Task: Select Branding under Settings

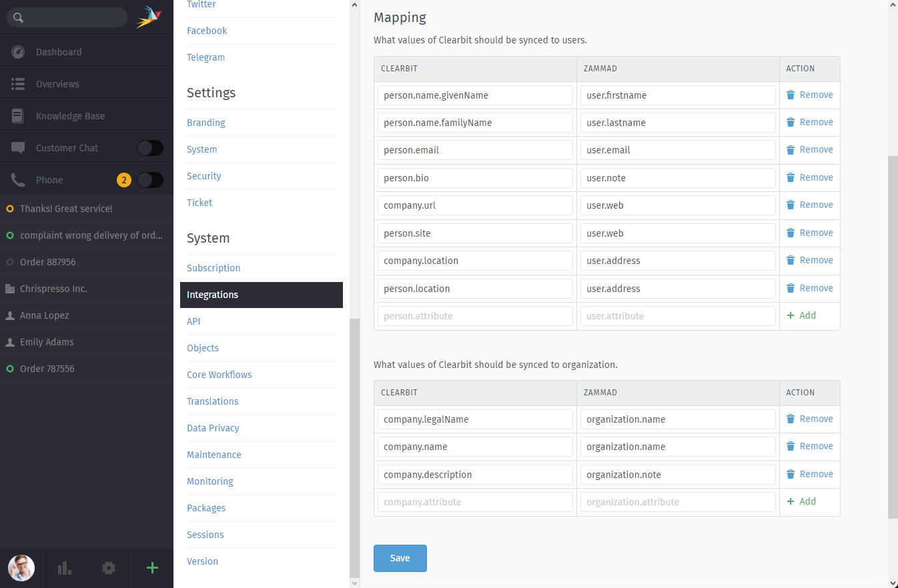Action: point(206,123)
